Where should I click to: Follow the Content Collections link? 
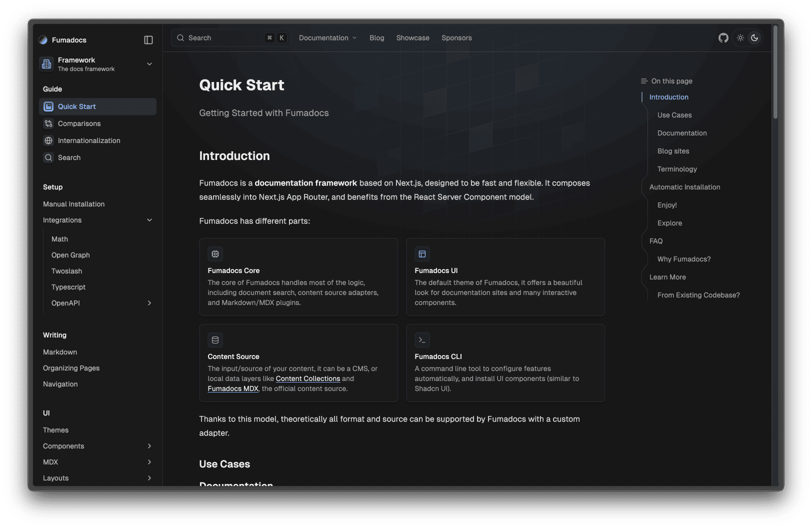pyautogui.click(x=307, y=379)
